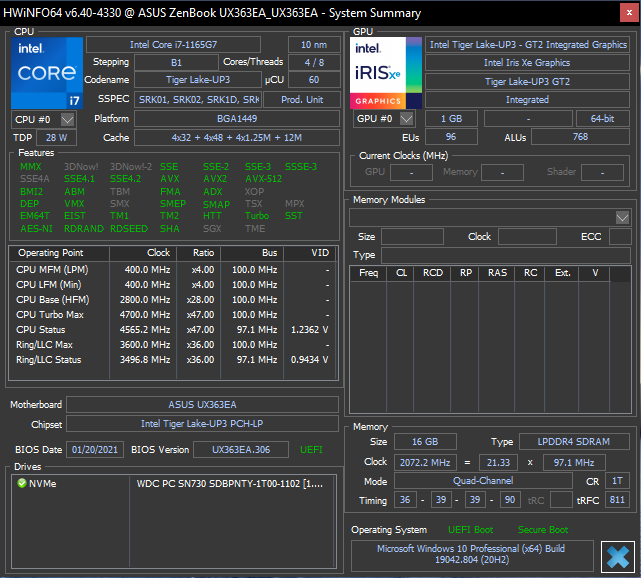Click the Intel Tiger Lake-UP3 PCH-LP chipset field

(x=202, y=424)
